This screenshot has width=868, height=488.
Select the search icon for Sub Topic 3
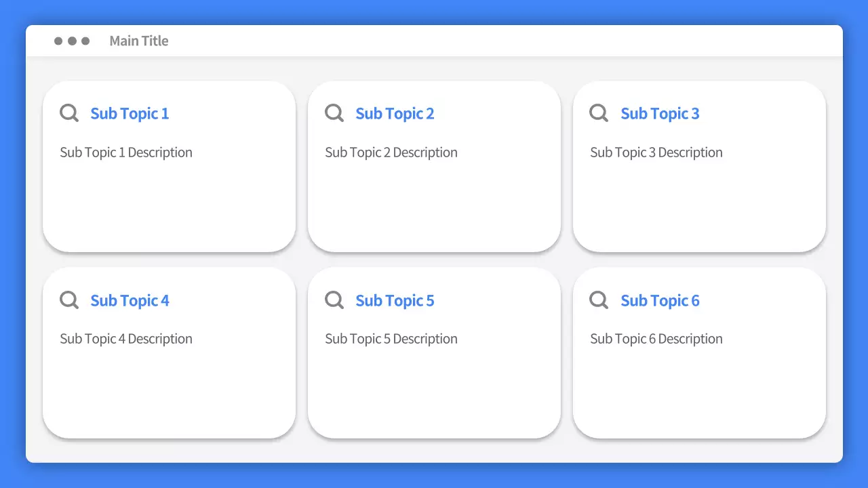click(x=599, y=113)
